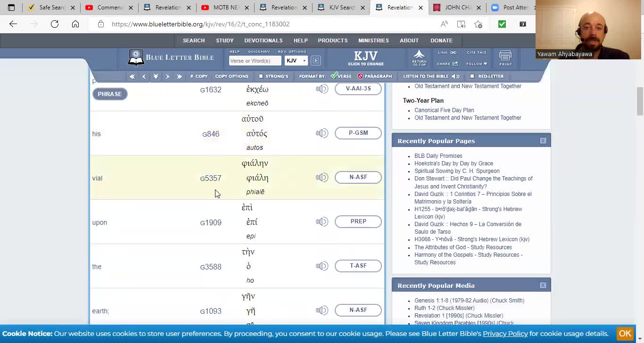Click the Link chain option
The height and width of the screenshot is (343, 644).
(x=447, y=52)
